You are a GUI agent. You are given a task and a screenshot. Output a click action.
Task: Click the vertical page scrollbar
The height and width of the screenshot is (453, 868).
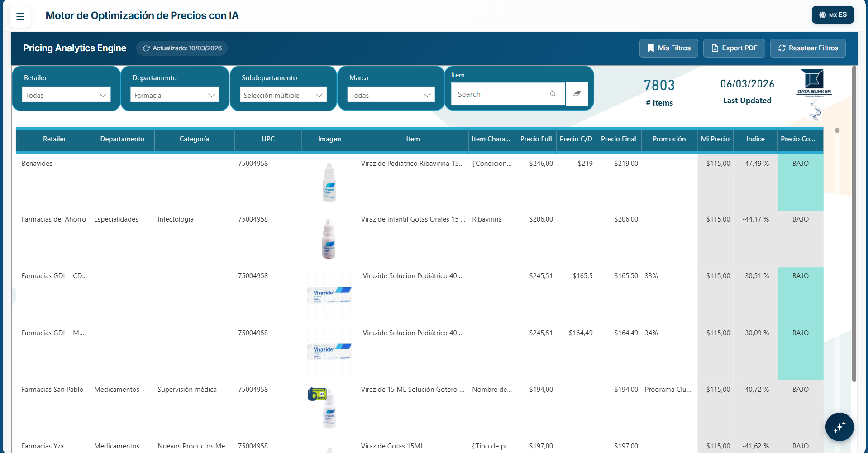[x=854, y=224]
